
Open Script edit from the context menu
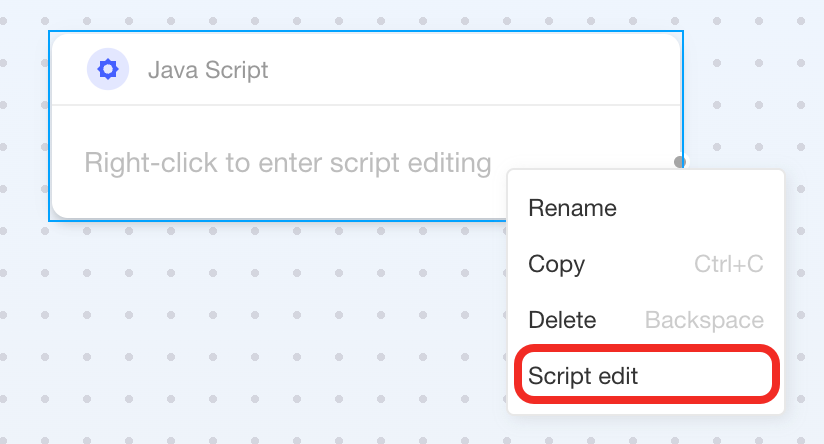[584, 377]
